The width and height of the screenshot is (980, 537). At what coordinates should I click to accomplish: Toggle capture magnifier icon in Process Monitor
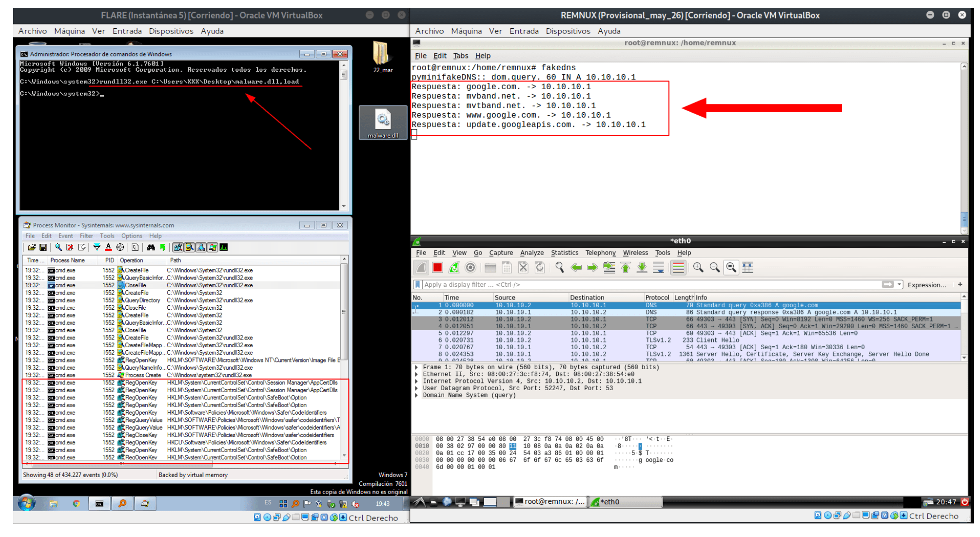(59, 248)
